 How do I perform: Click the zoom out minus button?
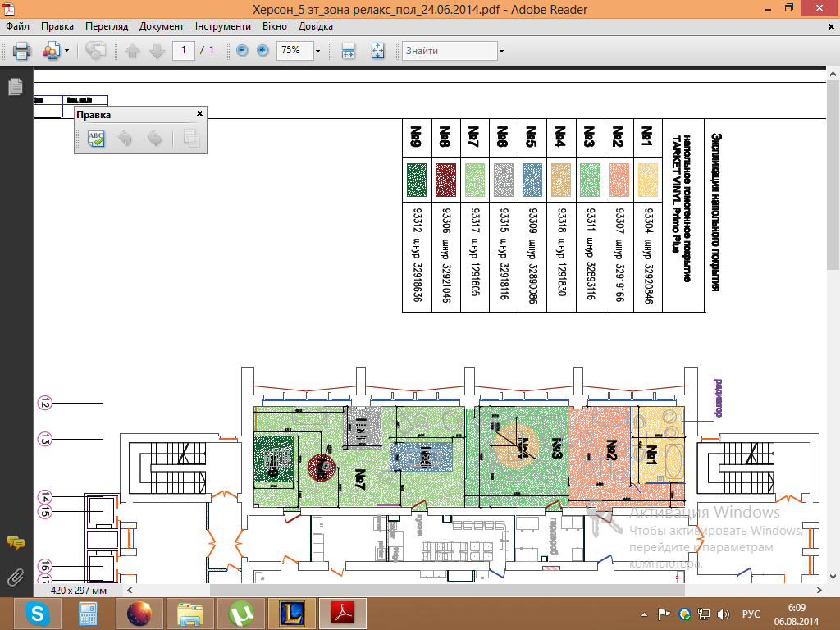point(242,51)
